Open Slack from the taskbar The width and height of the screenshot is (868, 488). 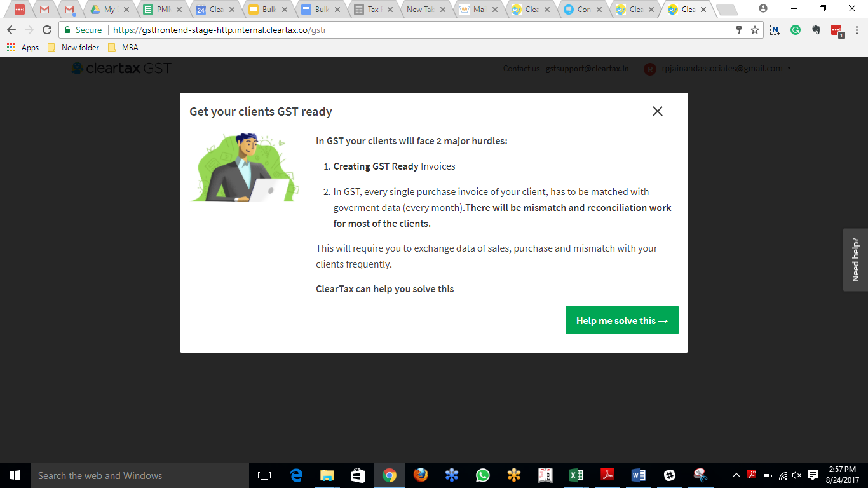tap(670, 475)
